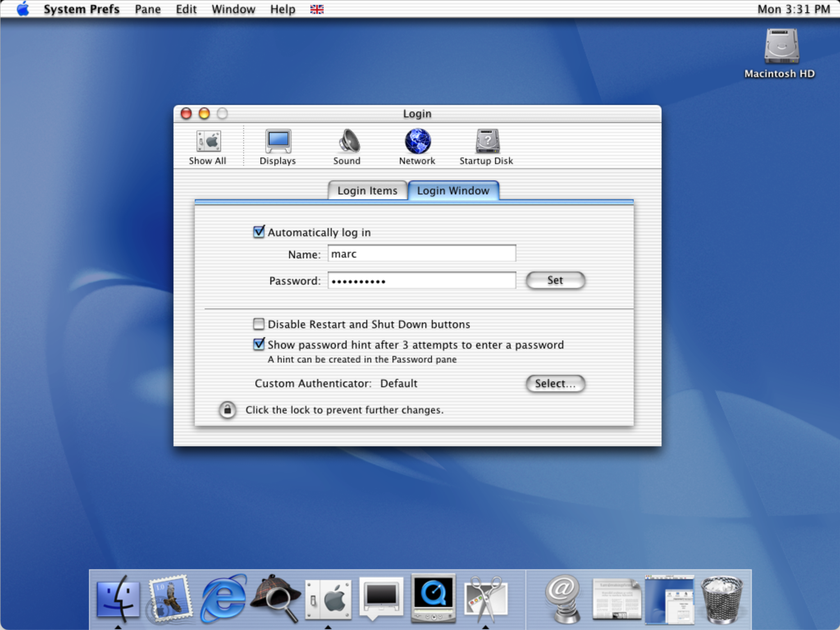Open the Sound preference pane
This screenshot has width=840, height=630.
click(347, 147)
